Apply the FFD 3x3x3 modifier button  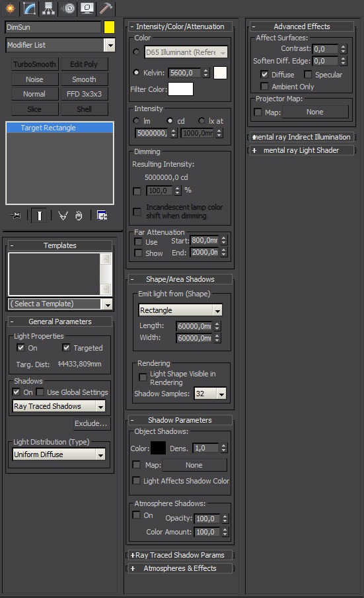tap(84, 94)
